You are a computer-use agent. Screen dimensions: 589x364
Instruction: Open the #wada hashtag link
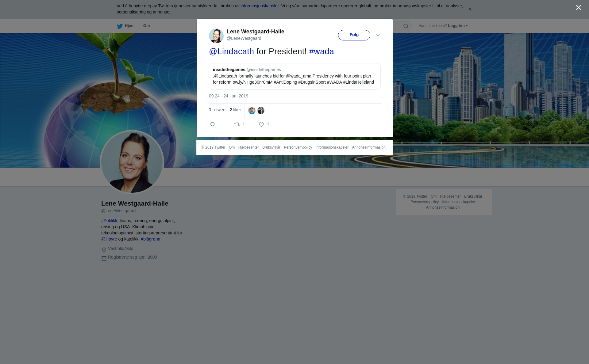[321, 51]
